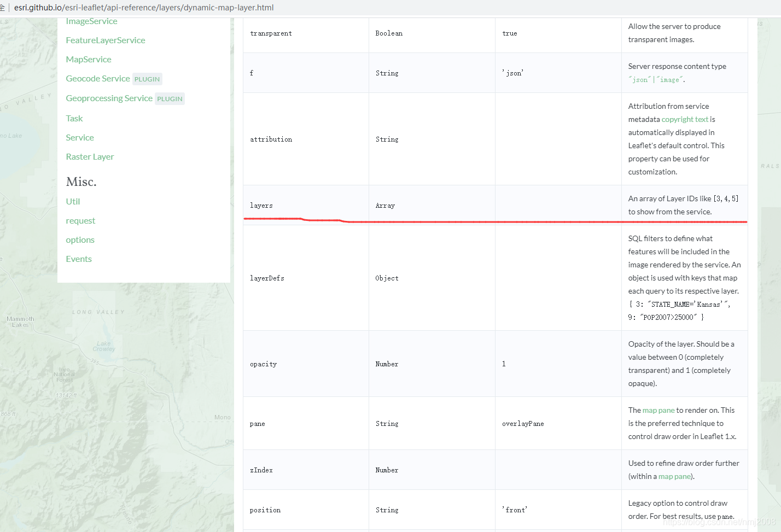The image size is (781, 532).
Task: Click 'map pane' link in the zIndex row
Action: 674,476
